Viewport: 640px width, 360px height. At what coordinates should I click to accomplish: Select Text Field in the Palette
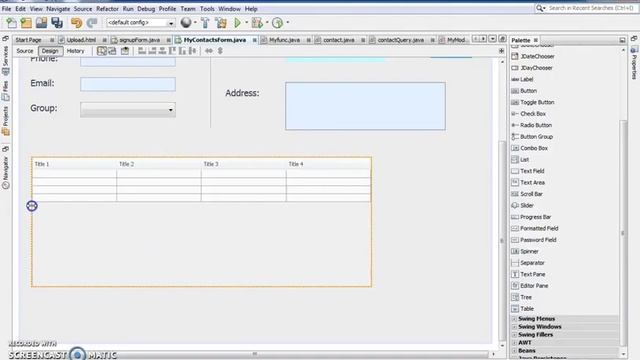pyautogui.click(x=528, y=171)
